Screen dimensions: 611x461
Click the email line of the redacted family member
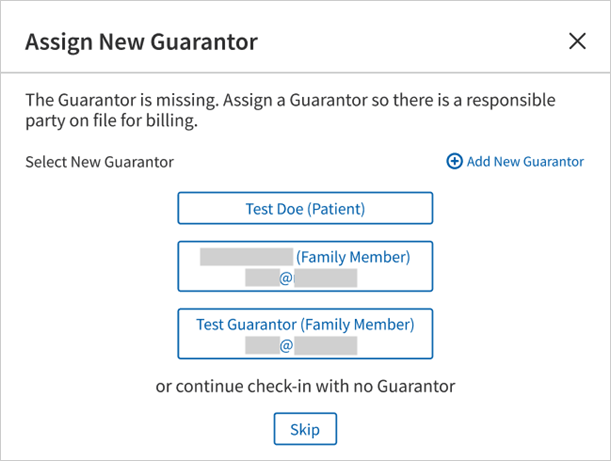click(301, 278)
